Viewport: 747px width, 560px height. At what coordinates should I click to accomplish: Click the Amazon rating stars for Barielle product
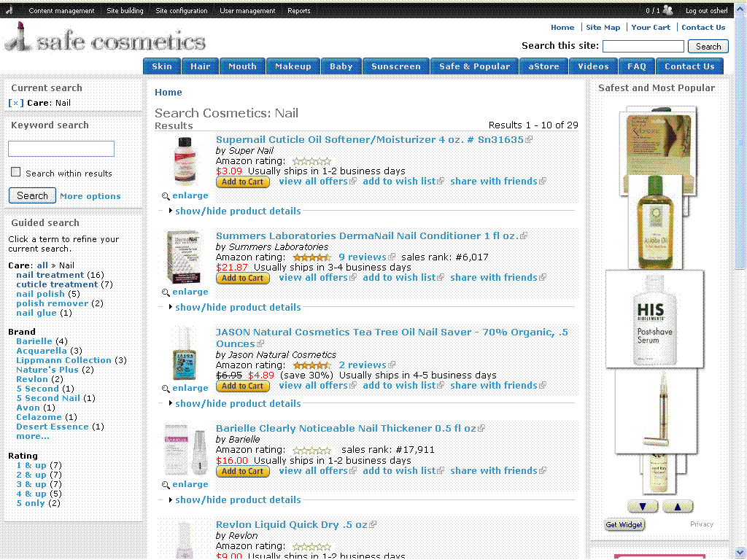tap(311, 450)
